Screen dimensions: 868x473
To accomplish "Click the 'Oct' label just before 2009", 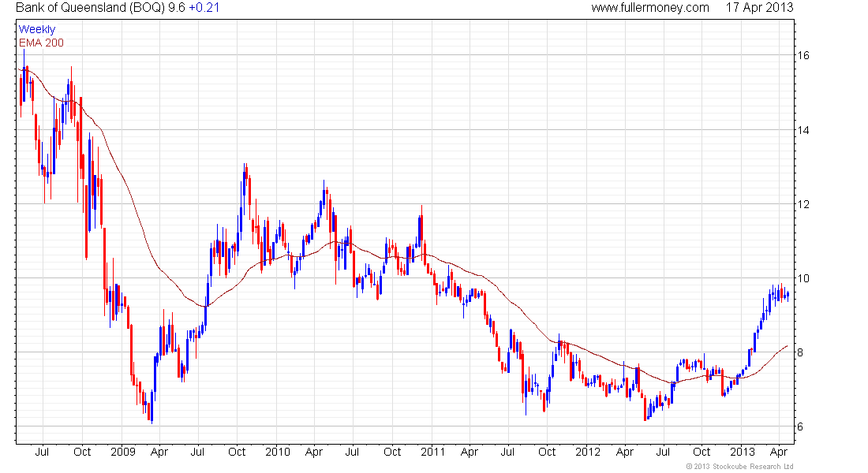I will tap(82, 452).
